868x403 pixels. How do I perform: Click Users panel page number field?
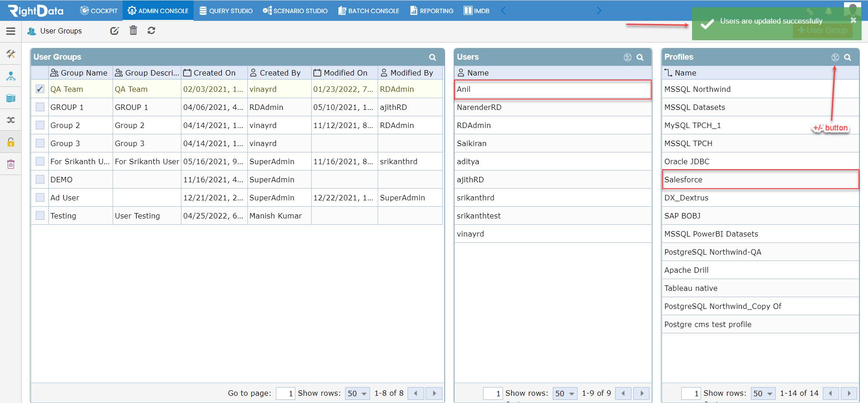[x=493, y=394]
